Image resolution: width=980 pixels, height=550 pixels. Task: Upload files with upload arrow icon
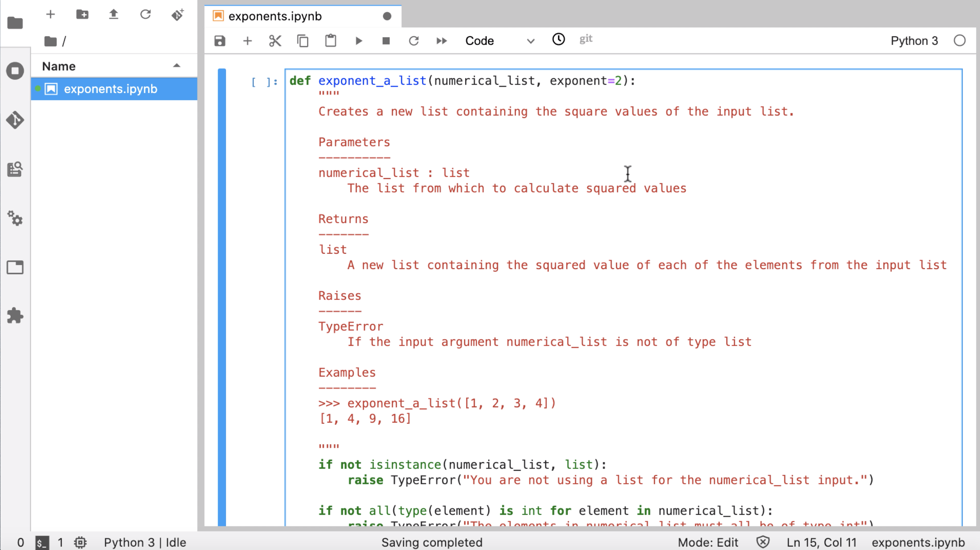tap(113, 15)
